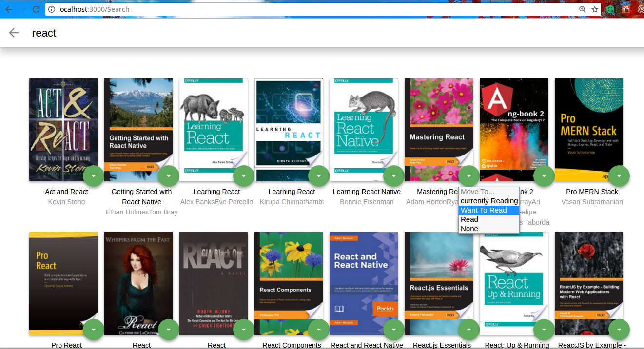Open the Grammarly extension icon
Screen dimensions: 644x349
coord(610,9)
